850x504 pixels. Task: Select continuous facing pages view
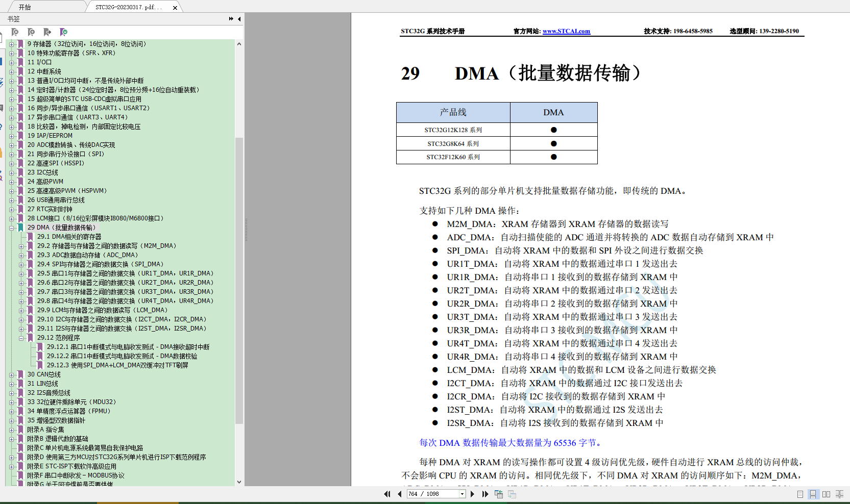839,494
